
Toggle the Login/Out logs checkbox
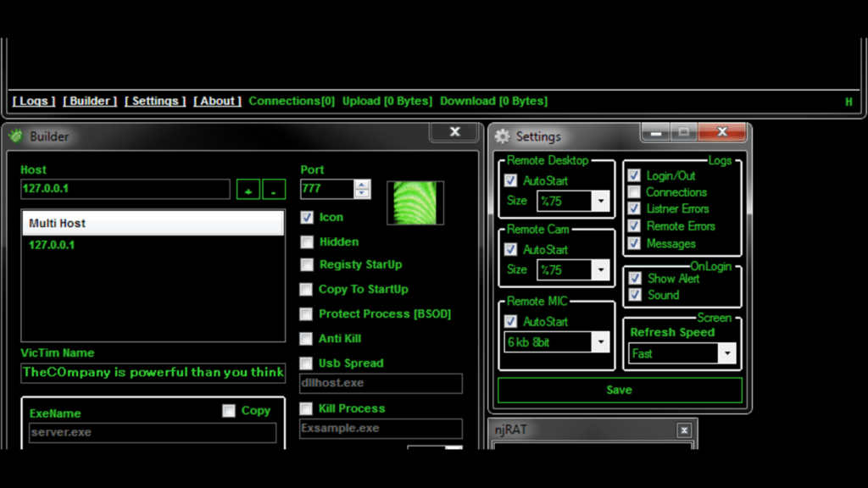tap(634, 175)
